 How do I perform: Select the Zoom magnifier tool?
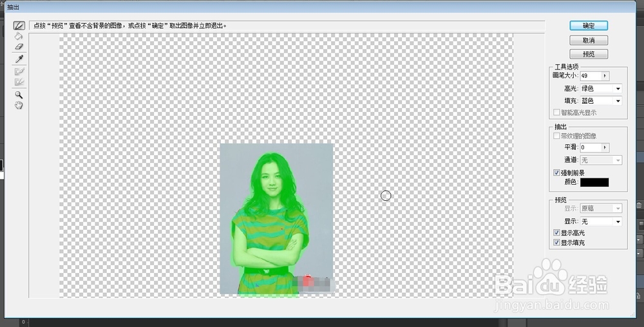19,95
